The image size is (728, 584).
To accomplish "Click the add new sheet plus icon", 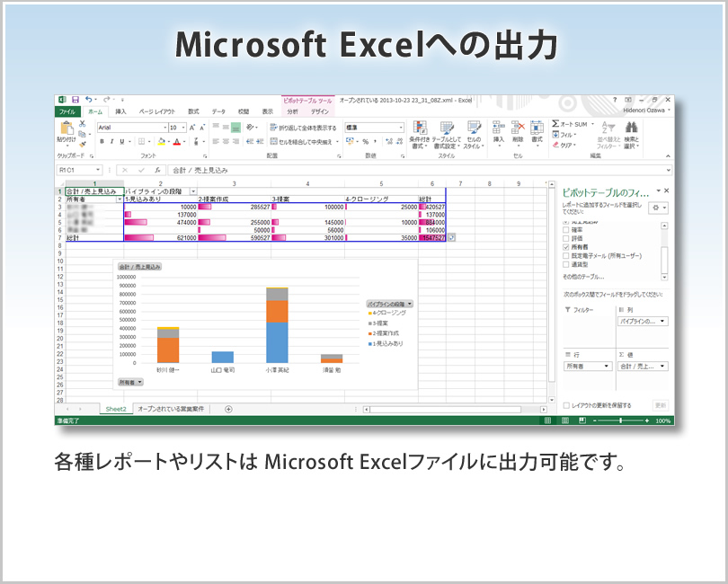I will (228, 409).
